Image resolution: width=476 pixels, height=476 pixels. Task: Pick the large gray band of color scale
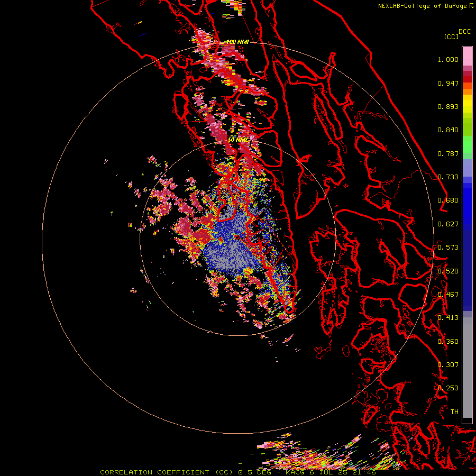[467, 368]
